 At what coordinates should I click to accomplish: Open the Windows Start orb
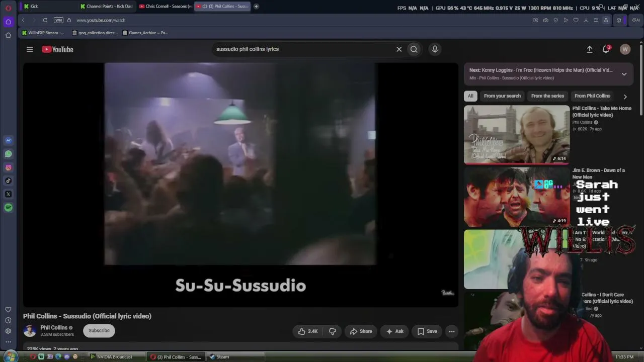point(10,356)
